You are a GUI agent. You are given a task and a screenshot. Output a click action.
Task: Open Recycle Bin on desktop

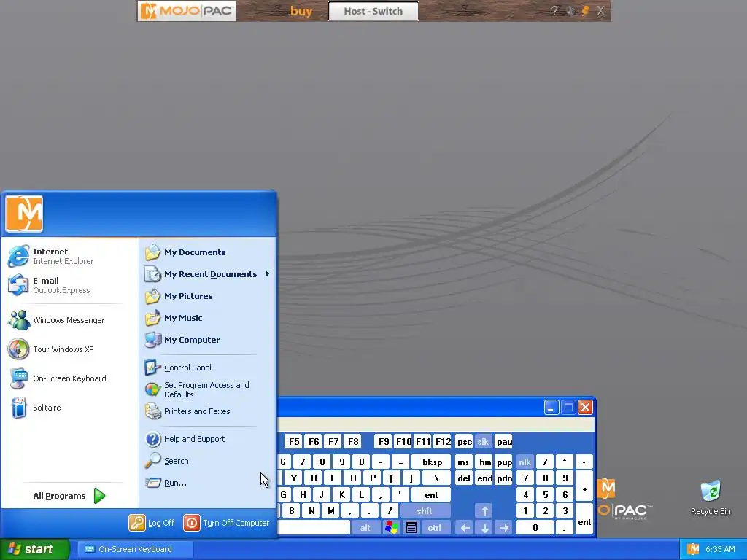click(711, 497)
